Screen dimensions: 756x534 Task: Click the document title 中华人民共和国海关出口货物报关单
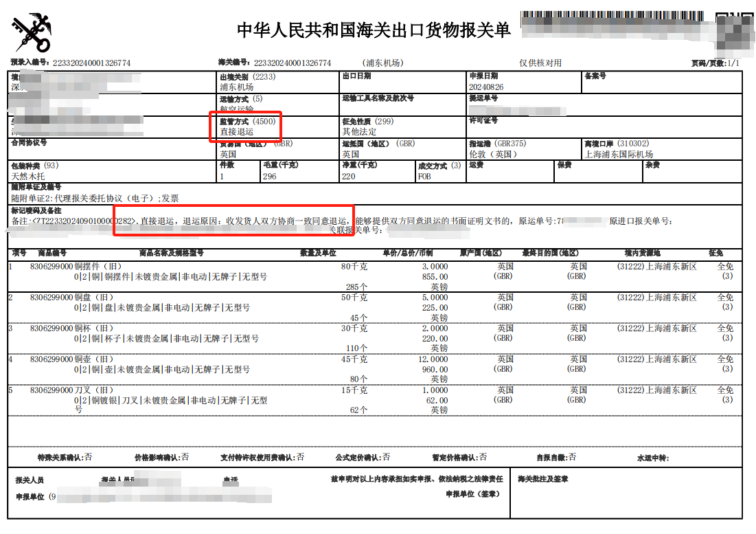click(x=374, y=30)
